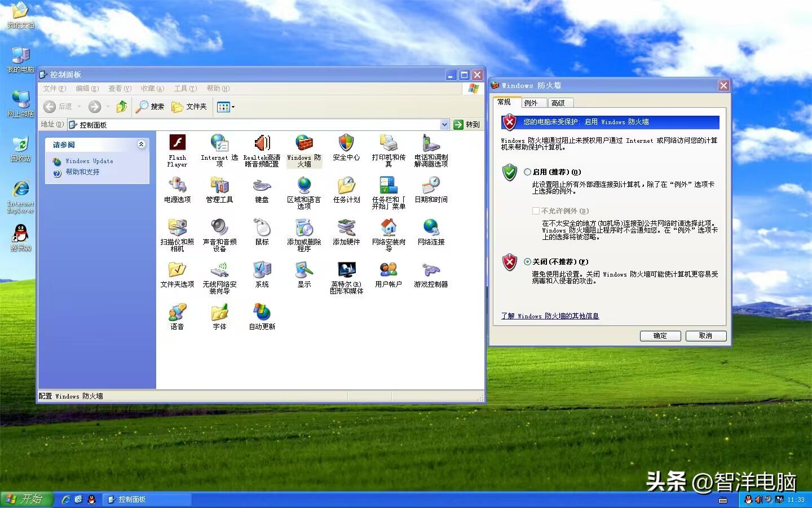Select the 关闭(不推荐) firewall option
The width and height of the screenshot is (812, 508).
tap(528, 262)
